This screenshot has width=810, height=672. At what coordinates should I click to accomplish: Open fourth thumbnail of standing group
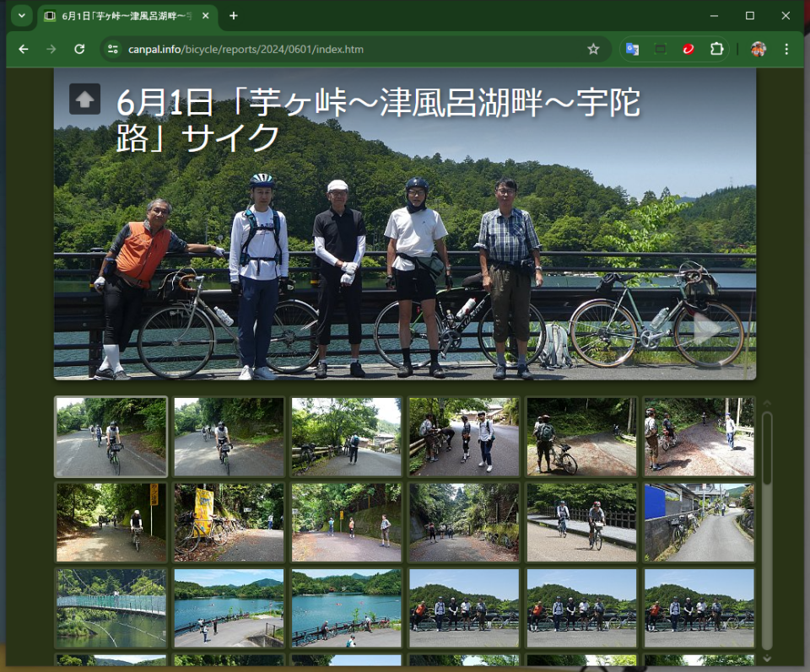click(x=464, y=437)
